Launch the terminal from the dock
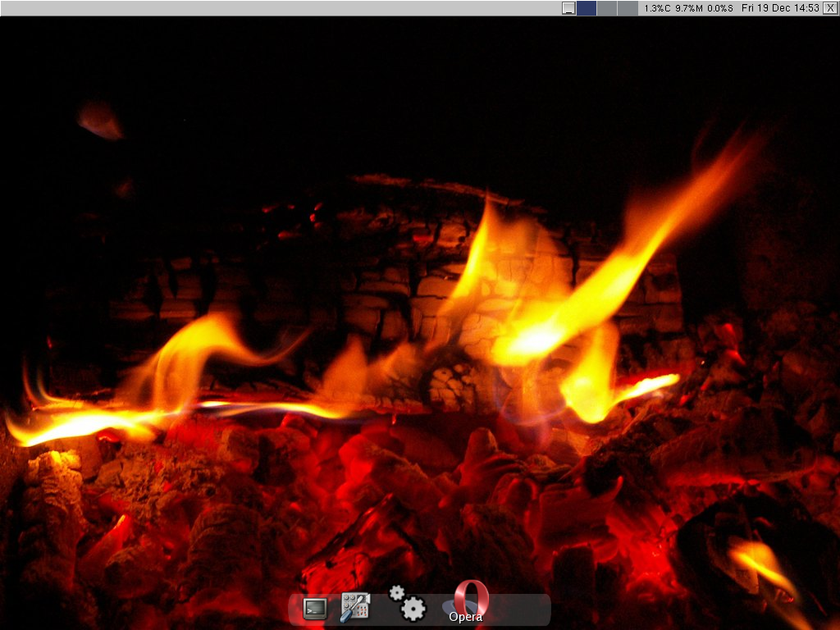Image resolution: width=840 pixels, height=630 pixels. click(x=315, y=608)
